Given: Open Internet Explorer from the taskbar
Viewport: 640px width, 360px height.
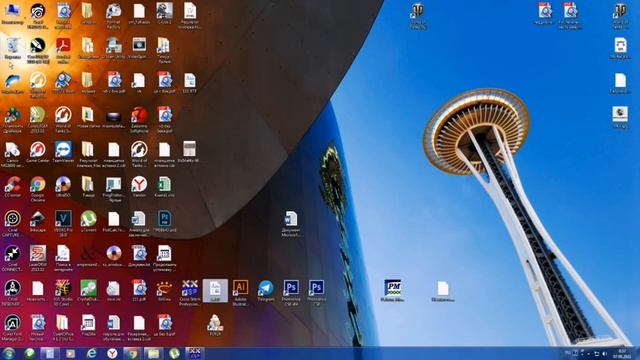Looking at the screenshot, I should pyautogui.click(x=91, y=353).
